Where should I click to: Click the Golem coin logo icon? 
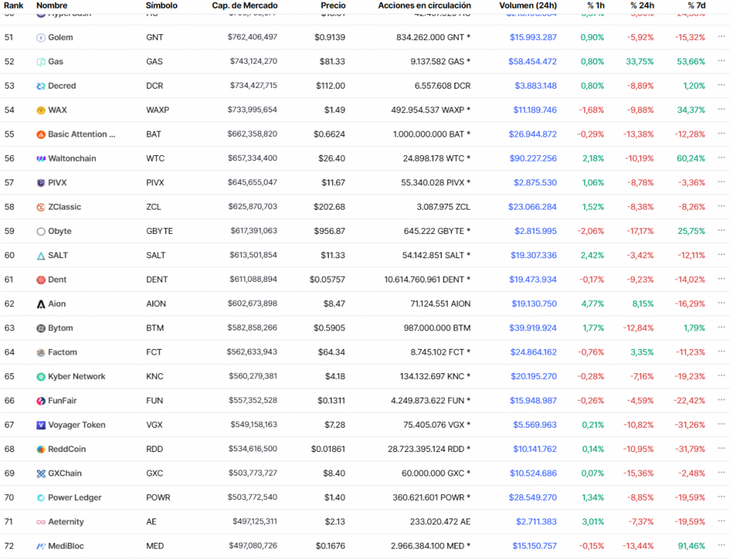tap(41, 38)
